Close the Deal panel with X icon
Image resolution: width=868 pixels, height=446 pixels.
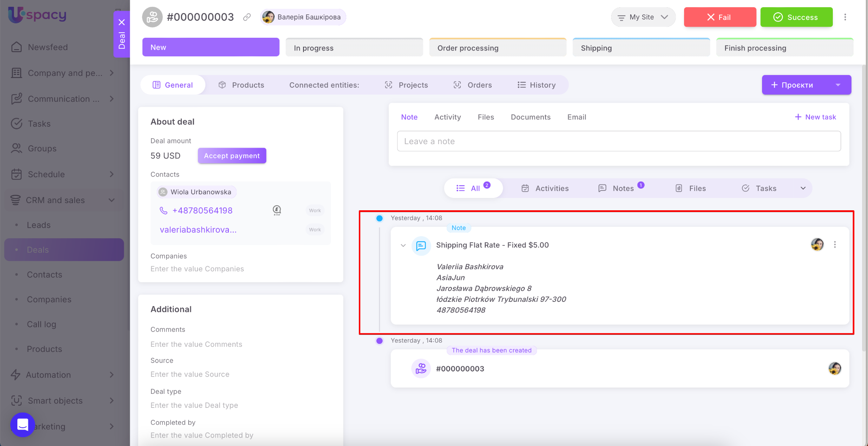click(x=122, y=22)
